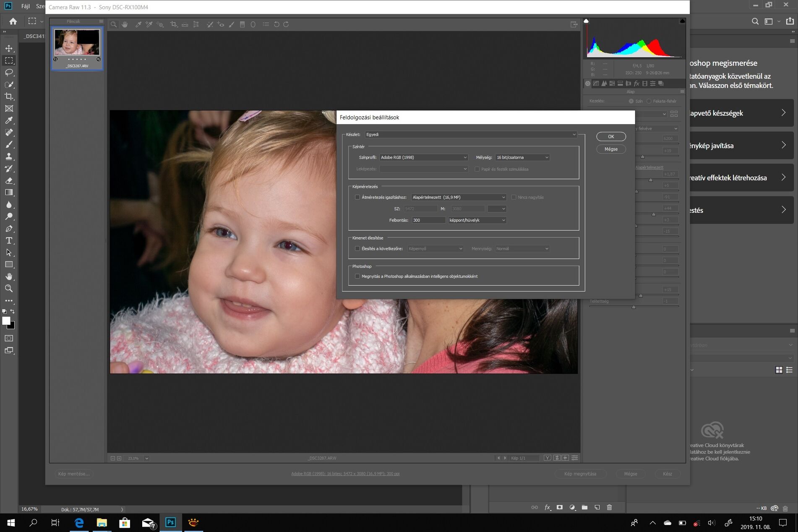
Task: Open képpont/hüvelyk resolution unit dropdown
Action: click(477, 220)
